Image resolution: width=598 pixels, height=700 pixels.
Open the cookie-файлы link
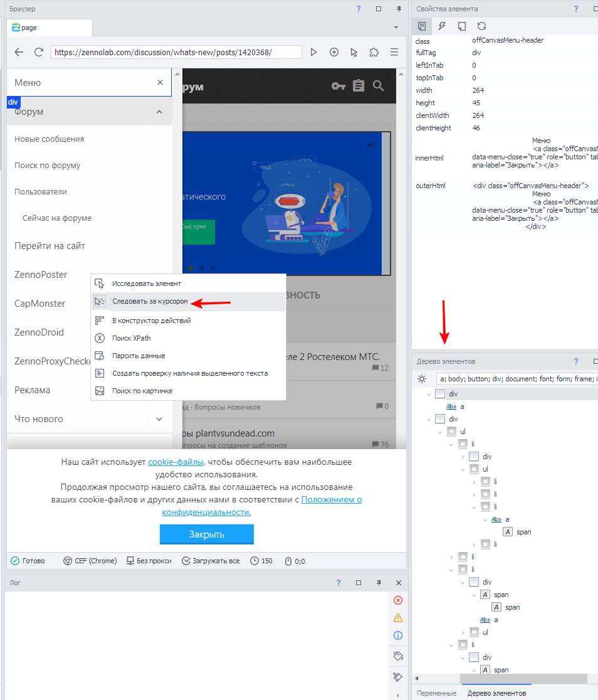tap(176, 462)
